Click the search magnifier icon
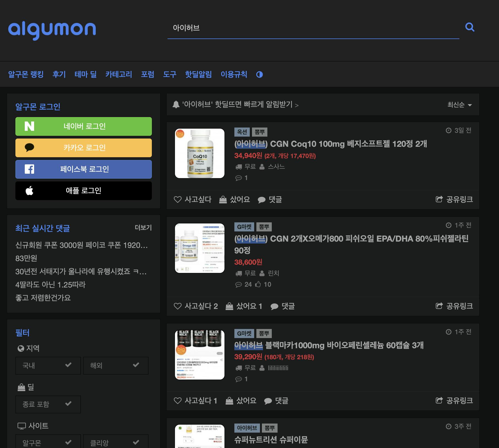499x448 pixels. (470, 27)
